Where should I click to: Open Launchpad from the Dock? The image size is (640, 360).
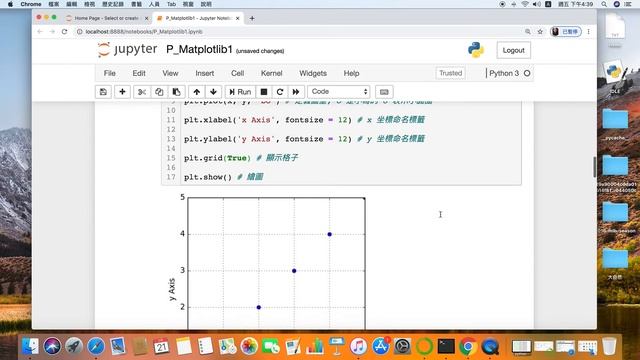tap(74, 347)
